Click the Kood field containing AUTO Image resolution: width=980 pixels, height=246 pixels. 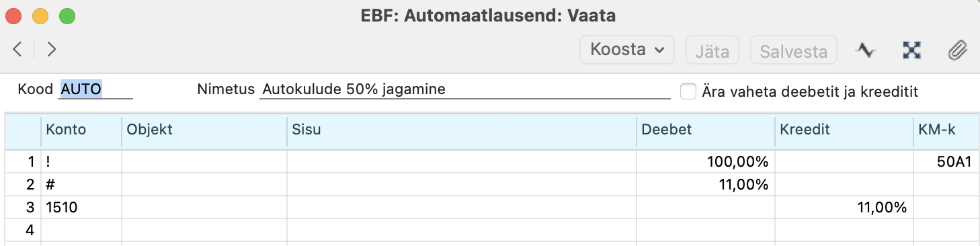(95, 89)
